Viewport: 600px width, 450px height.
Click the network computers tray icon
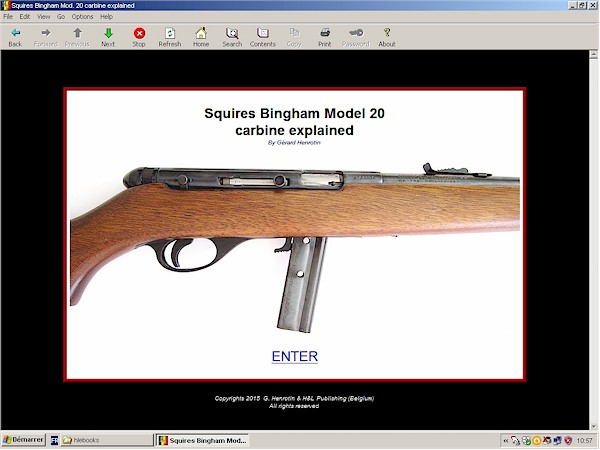(x=558, y=441)
